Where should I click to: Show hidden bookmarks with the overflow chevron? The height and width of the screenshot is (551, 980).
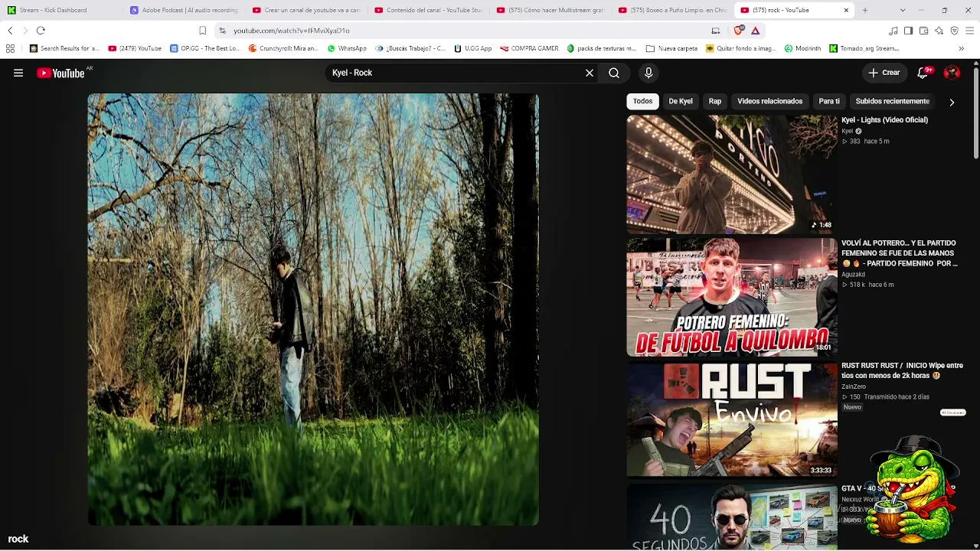(962, 48)
